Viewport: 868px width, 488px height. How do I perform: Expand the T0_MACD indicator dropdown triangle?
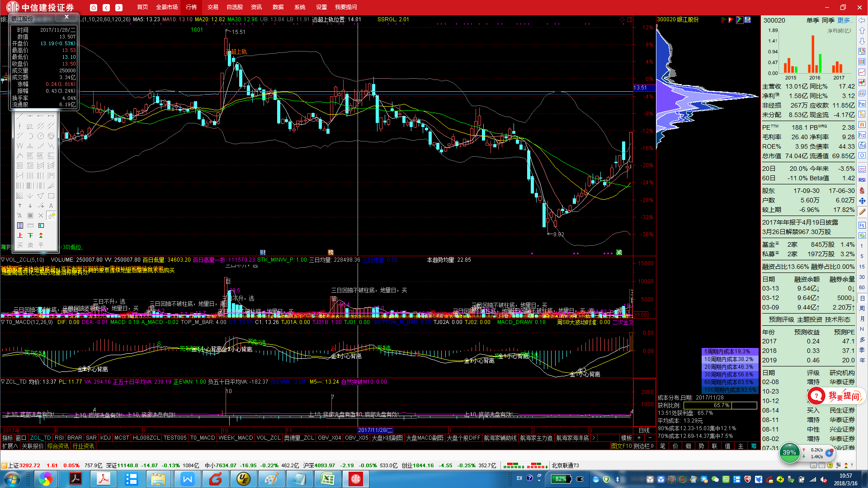coord(3,322)
